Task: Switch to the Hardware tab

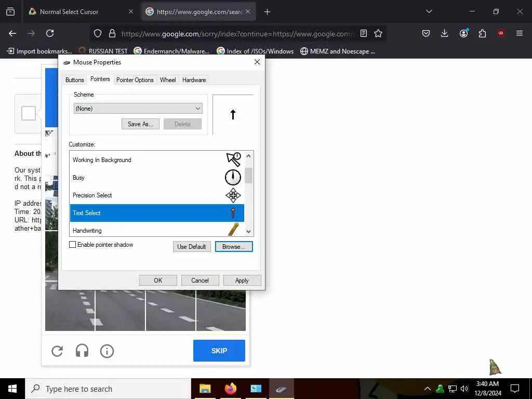Action: (194, 79)
